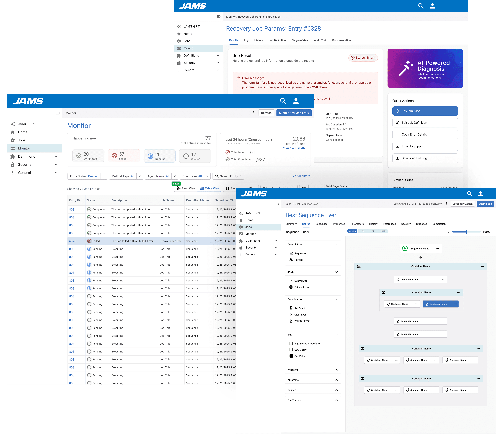Open the user profile icon in Monitor window
The image size is (504, 442).
296,101
